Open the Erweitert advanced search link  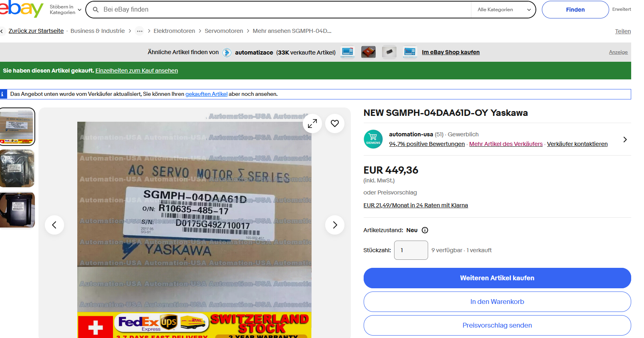click(622, 9)
